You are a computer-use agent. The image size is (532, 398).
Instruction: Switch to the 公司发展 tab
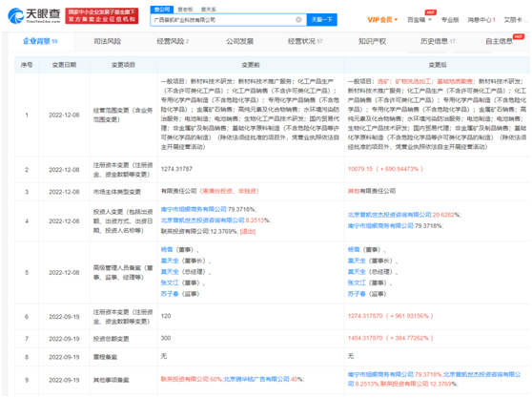tap(240, 41)
